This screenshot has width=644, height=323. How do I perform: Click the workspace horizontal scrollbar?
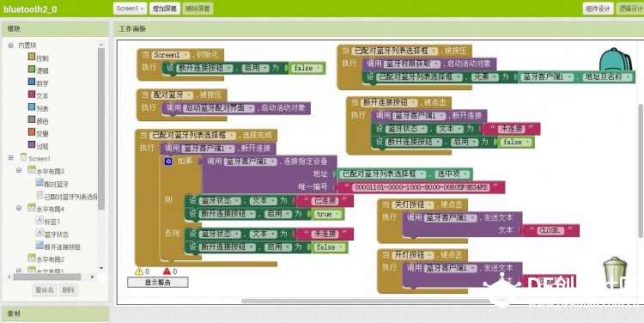pyautogui.click(x=368, y=302)
